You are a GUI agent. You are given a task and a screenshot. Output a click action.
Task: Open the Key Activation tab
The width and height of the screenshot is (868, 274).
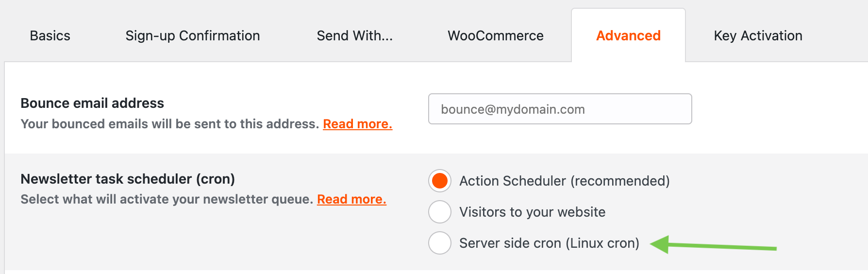pos(758,35)
